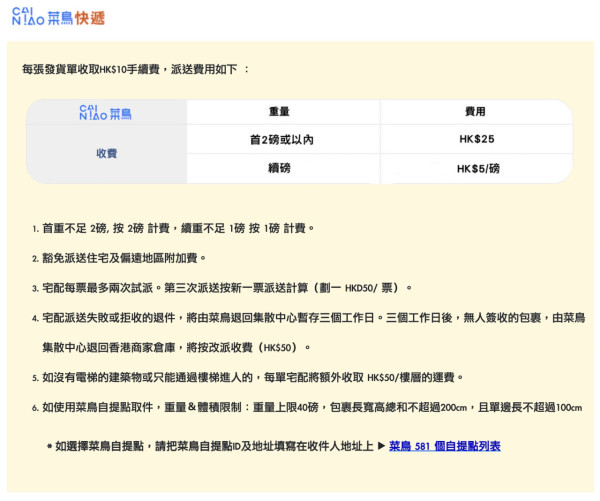Click the 首2磅或以內 weight cell

click(282, 140)
